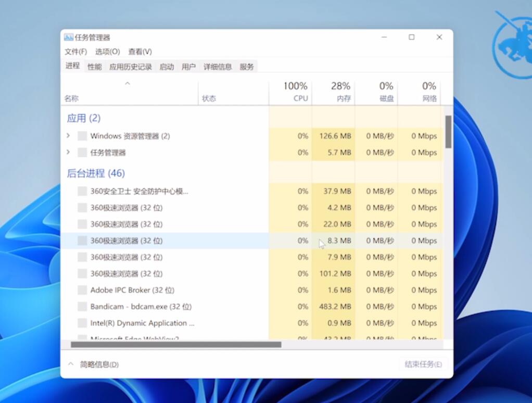Click the Intel(R) Dynamic Application icon
The image size is (532, 403).
pyautogui.click(x=82, y=323)
